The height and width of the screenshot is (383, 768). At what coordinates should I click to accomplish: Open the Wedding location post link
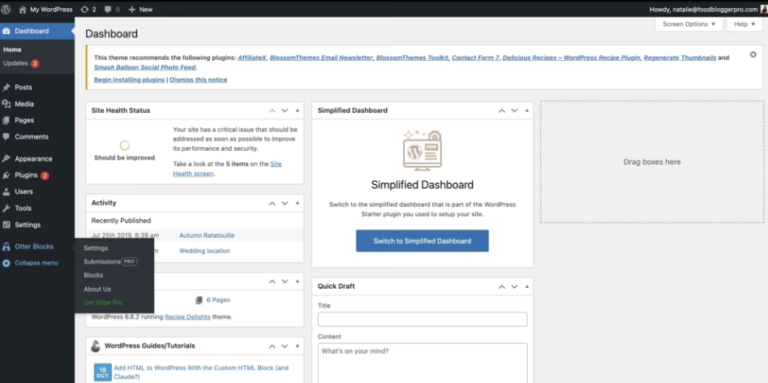(204, 251)
